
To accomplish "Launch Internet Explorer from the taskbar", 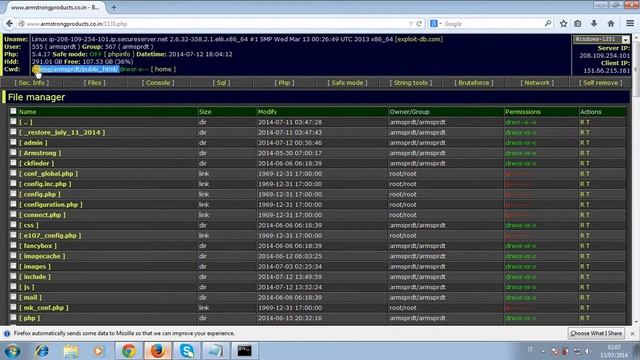I will (x=41, y=351).
